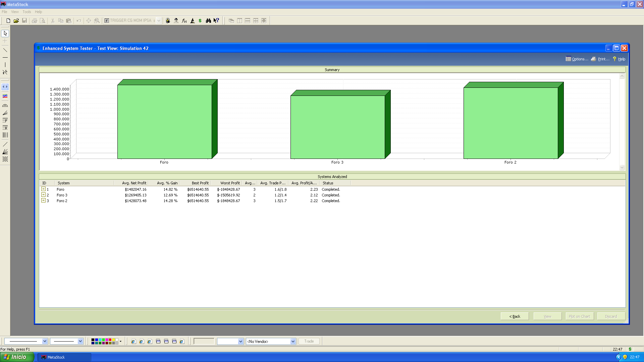Select the vertical line tool
This screenshot has height=362, width=644.
5,65
